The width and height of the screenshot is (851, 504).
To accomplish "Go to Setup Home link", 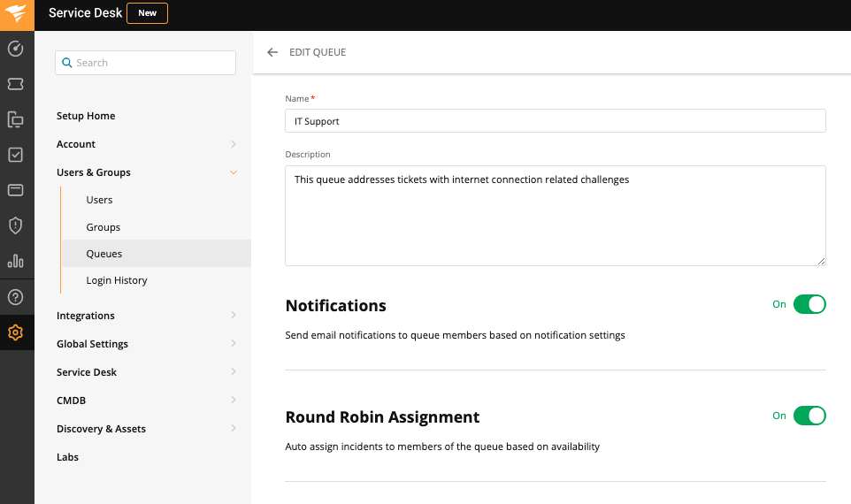I will coord(86,116).
